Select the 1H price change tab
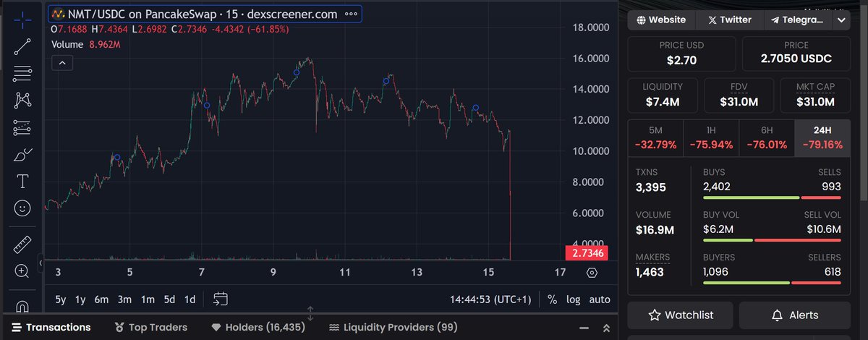Screen dimensions: 868x340 tap(711, 137)
